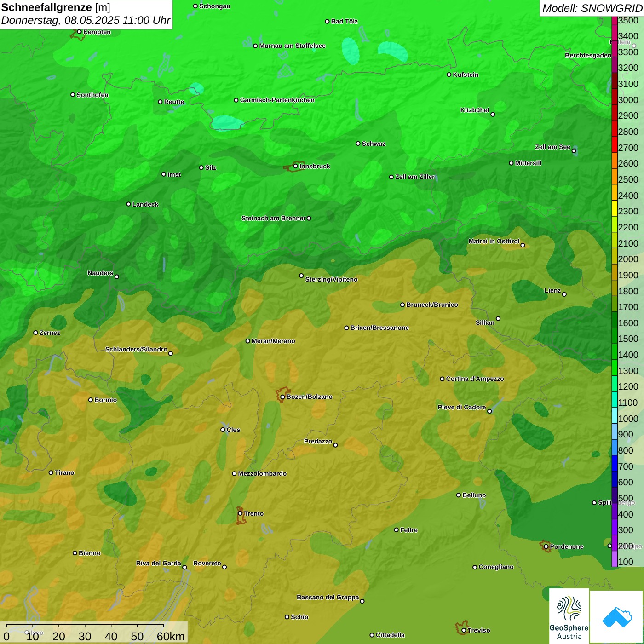Click the 'Berchtesgaden' label
Viewport: 644px width, 644px height.
pos(588,55)
